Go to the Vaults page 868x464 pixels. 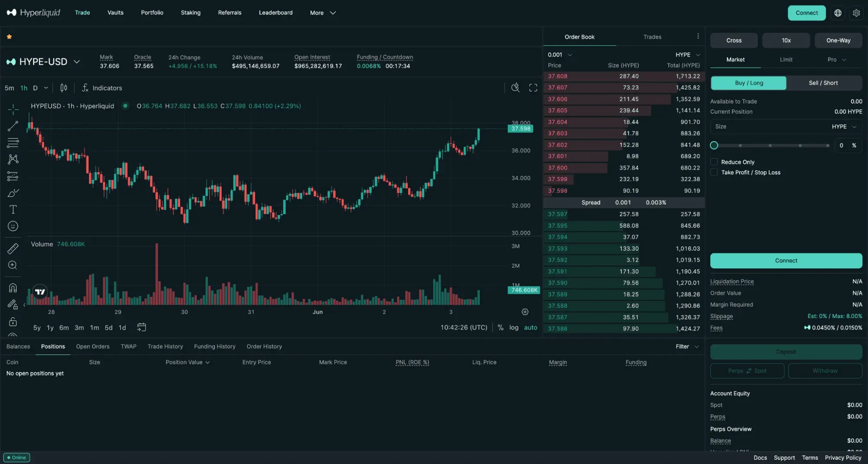click(116, 13)
